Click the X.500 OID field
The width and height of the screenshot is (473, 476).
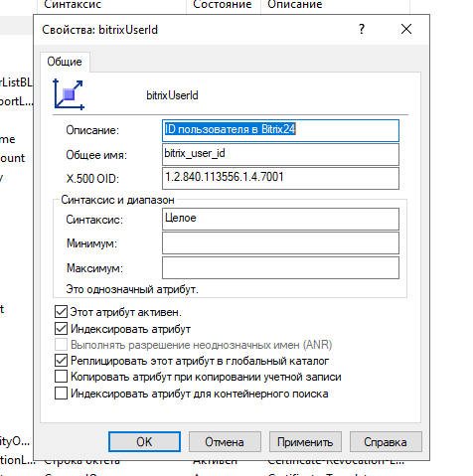(x=280, y=178)
